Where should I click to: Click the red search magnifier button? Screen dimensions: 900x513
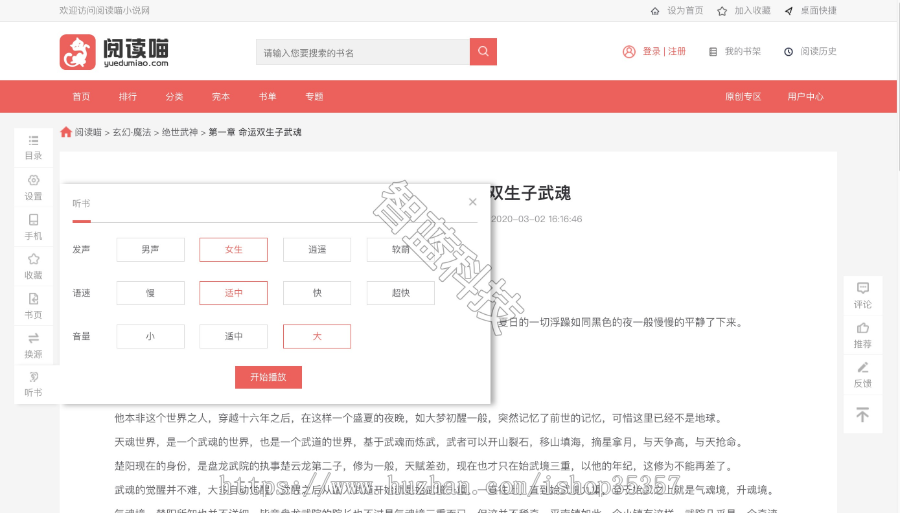pyautogui.click(x=483, y=52)
